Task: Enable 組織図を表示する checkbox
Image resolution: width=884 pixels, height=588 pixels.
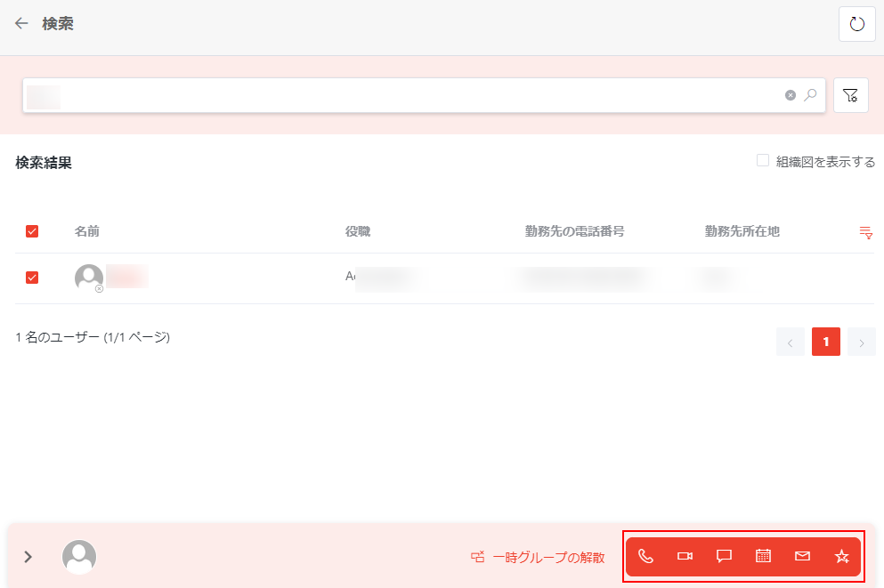Action: point(763,160)
